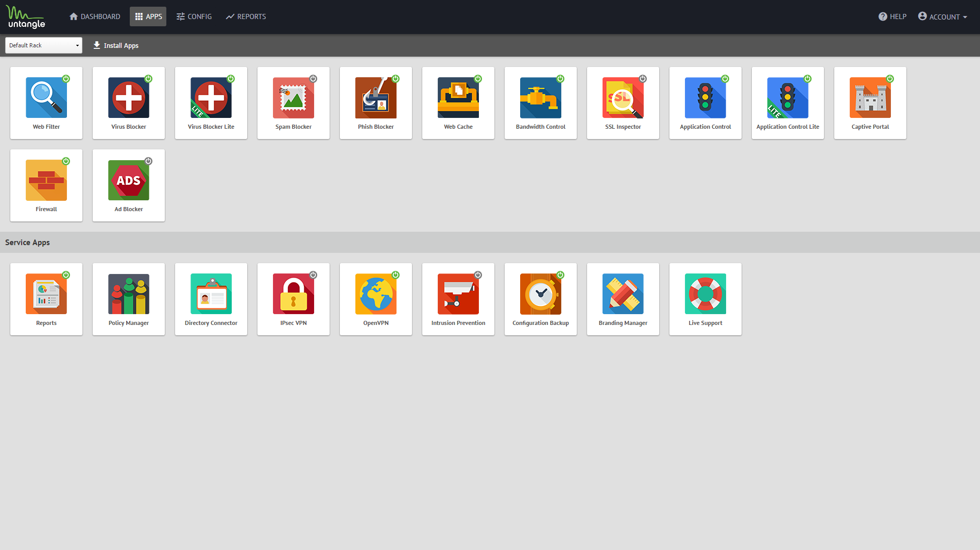Click the Install Apps button
Viewport: 980px width, 550px height.
tap(116, 45)
